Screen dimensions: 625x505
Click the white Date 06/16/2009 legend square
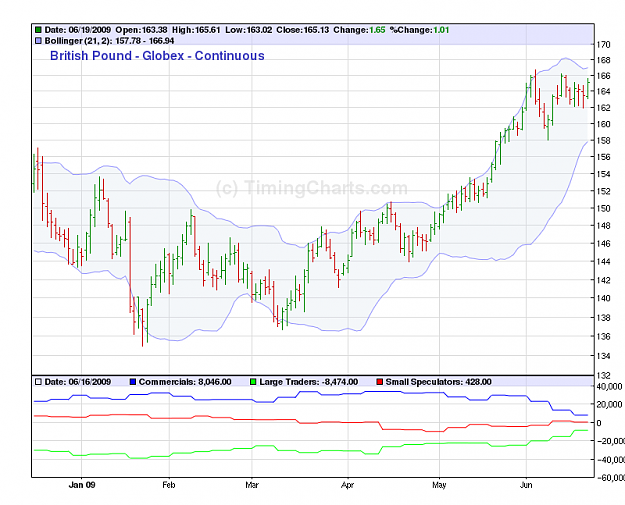(x=38, y=382)
